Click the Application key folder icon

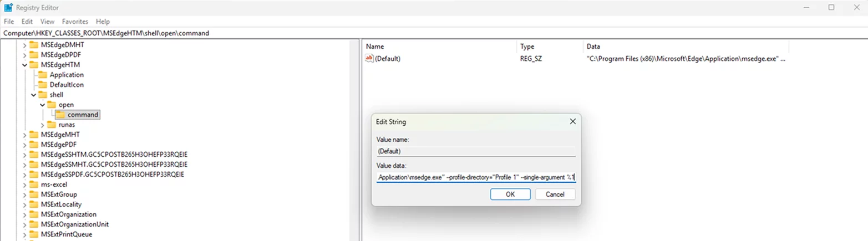coord(43,75)
